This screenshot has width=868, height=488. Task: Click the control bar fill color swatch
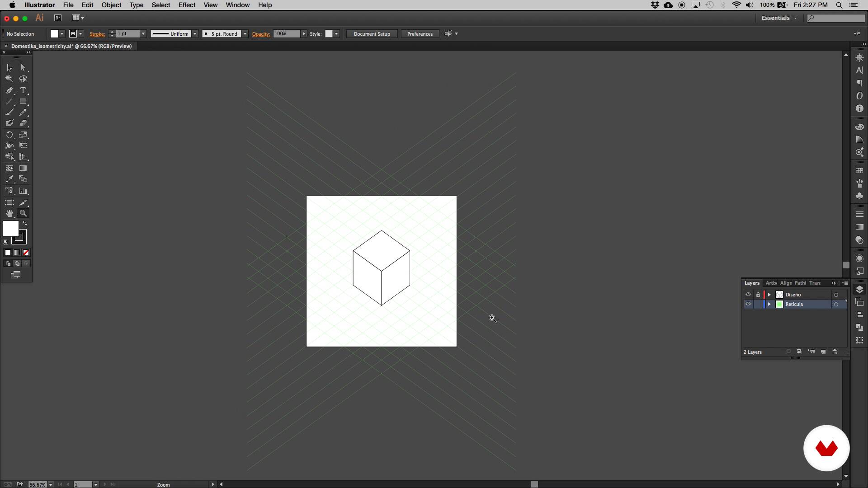tap(54, 34)
